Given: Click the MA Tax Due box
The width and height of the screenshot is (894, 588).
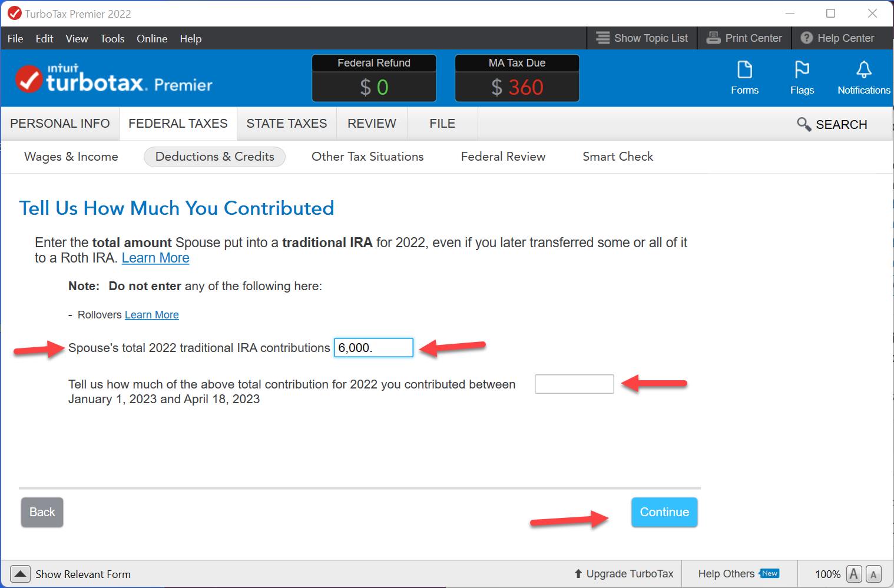Looking at the screenshot, I should pos(517,78).
